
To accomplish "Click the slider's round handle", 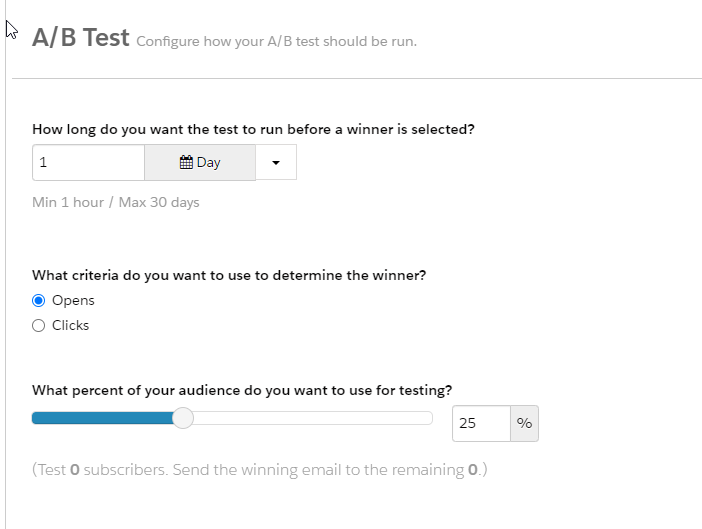I will point(183,418).
